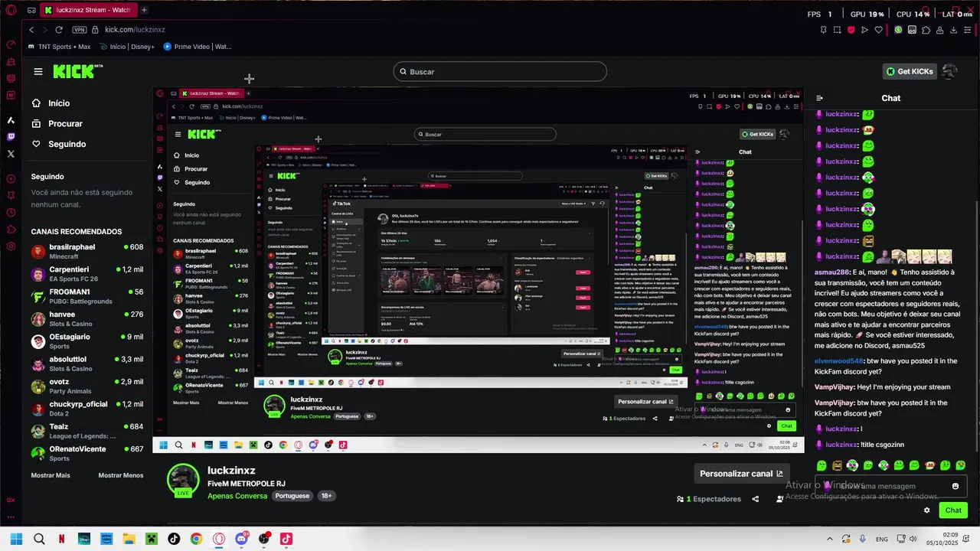Focus the Buscar search field
The height and width of the screenshot is (551, 980).
(x=500, y=72)
